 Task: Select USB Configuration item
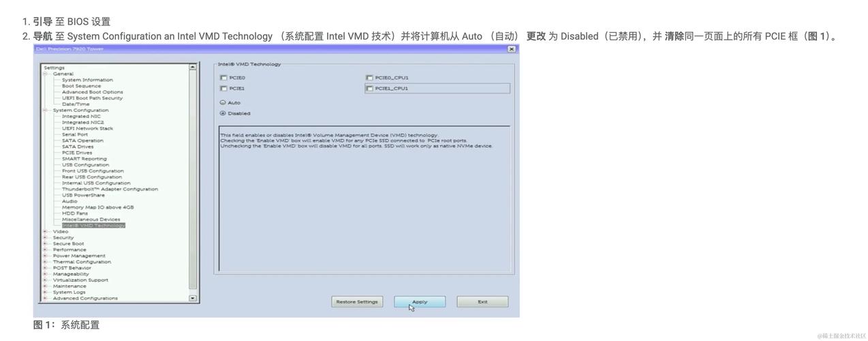pyautogui.click(x=85, y=165)
